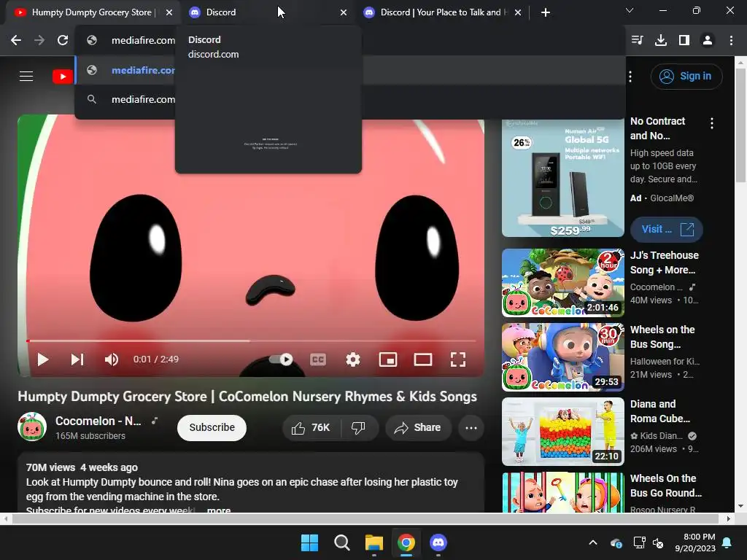Open the taskbar clock 8:00 PM
This screenshot has width=747, height=560.
point(695,542)
